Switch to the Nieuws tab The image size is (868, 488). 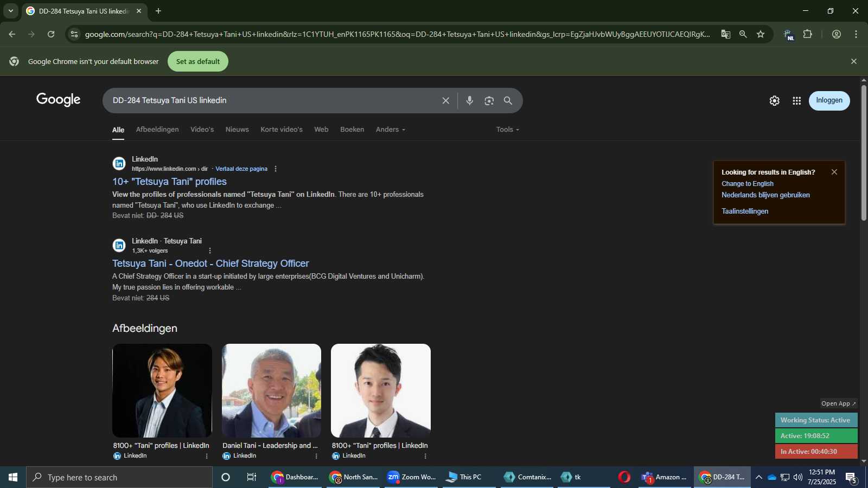[x=237, y=130]
